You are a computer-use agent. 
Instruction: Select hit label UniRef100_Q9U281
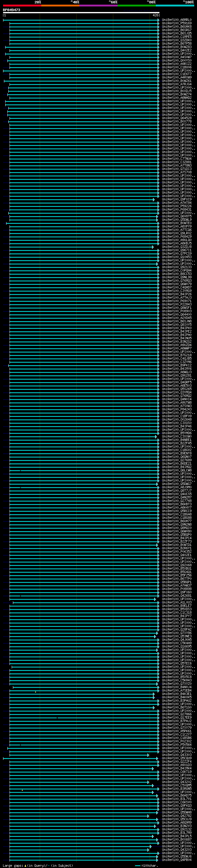coord(176,375)
